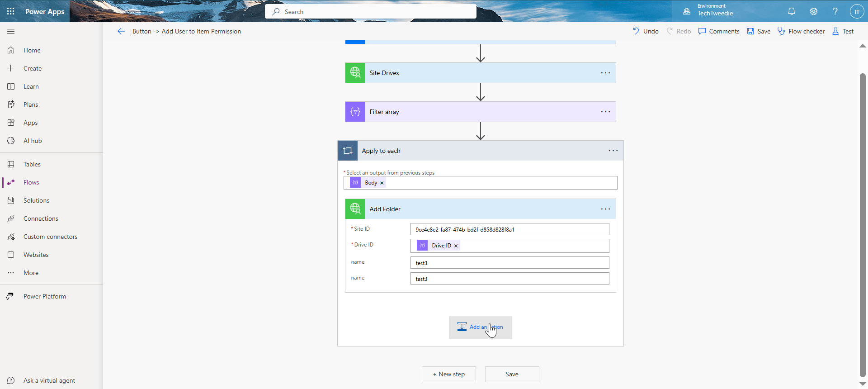Collapse the Add Folder action header
This screenshot has width=868, height=389.
point(480,209)
